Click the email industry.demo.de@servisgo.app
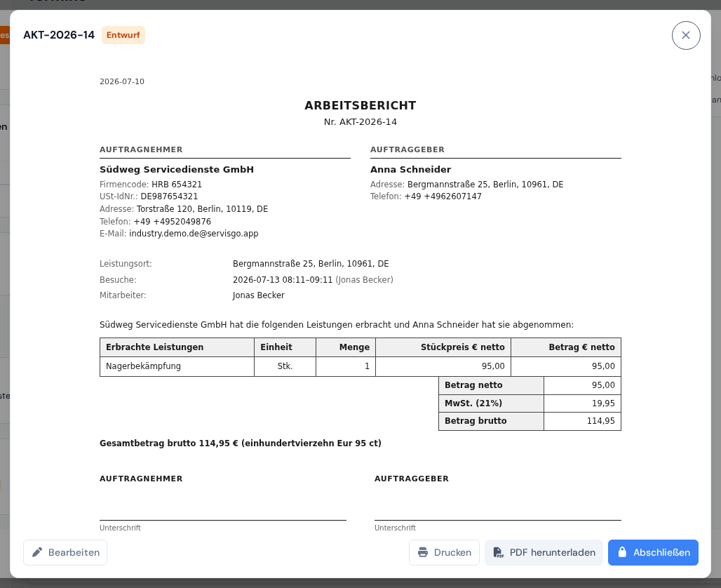721x588 pixels. tap(194, 233)
